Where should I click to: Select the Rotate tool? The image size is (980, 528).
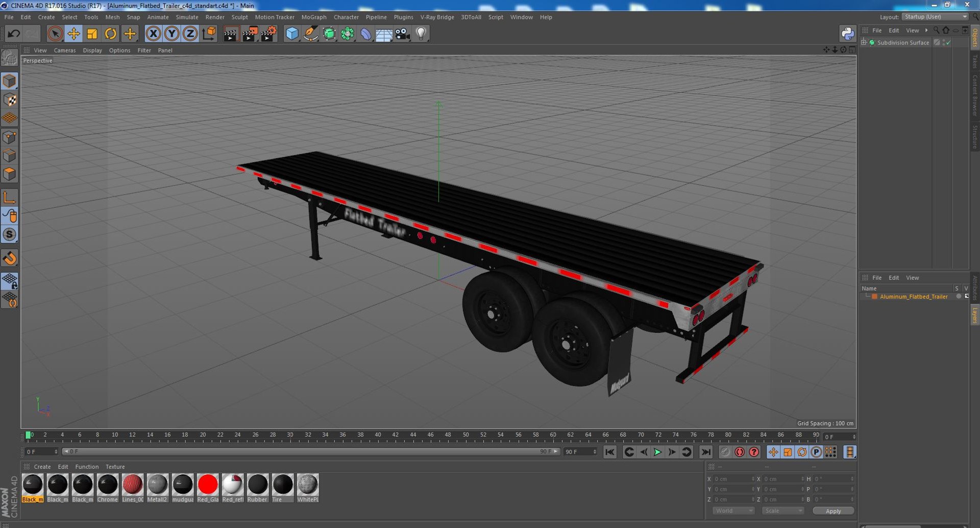(110, 34)
